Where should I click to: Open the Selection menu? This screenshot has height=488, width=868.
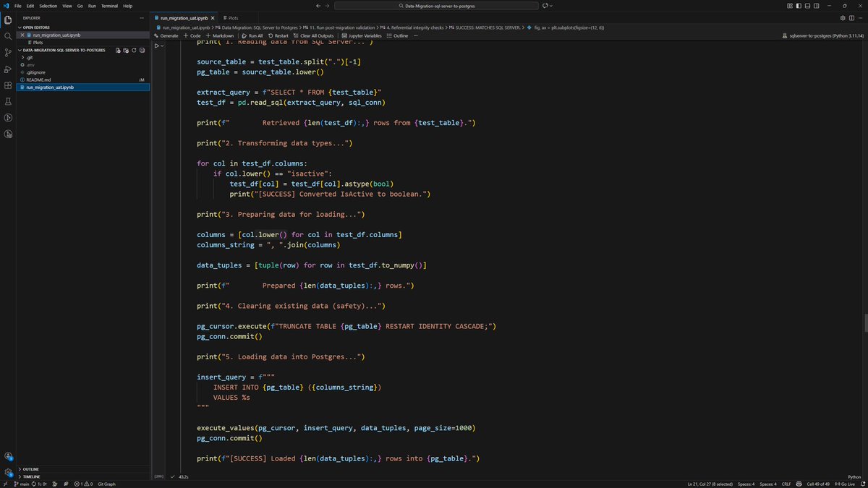[48, 5]
